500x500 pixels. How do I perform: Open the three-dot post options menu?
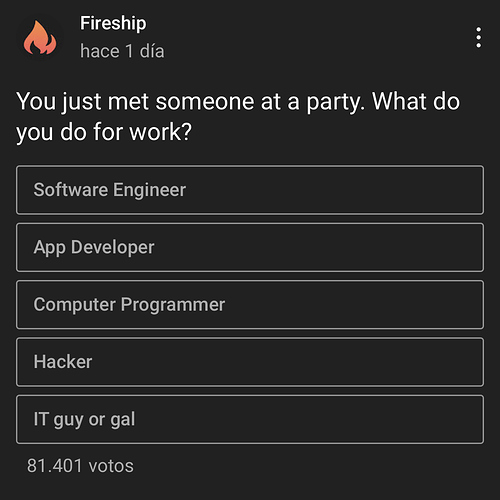(478, 37)
